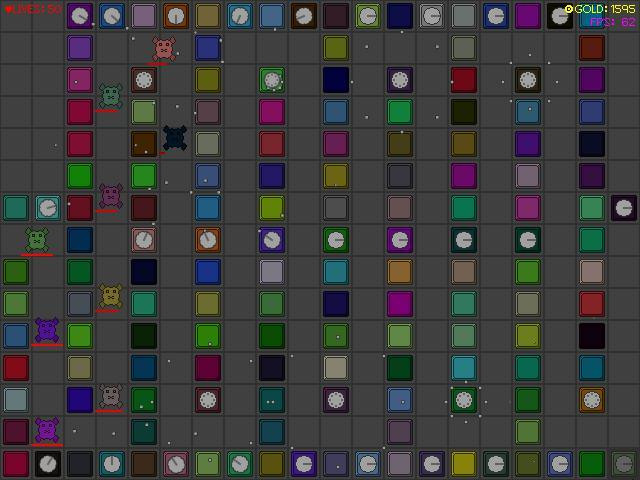Click the "LIVES: 50" counter text
This screenshot has height=480, width=640.
click(x=37, y=9)
